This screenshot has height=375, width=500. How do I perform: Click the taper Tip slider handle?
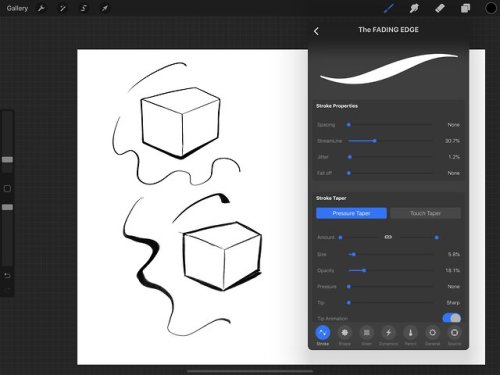pyautogui.click(x=349, y=303)
